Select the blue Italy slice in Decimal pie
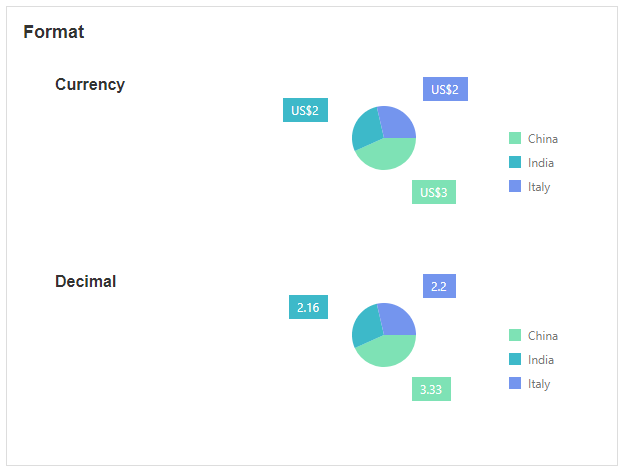Viewport: 625px width, 475px height. tap(398, 319)
